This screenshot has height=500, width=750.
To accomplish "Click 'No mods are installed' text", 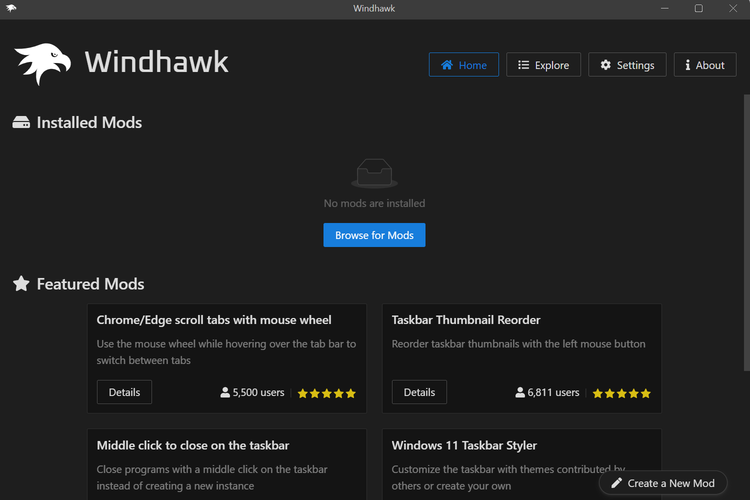I will point(374,203).
